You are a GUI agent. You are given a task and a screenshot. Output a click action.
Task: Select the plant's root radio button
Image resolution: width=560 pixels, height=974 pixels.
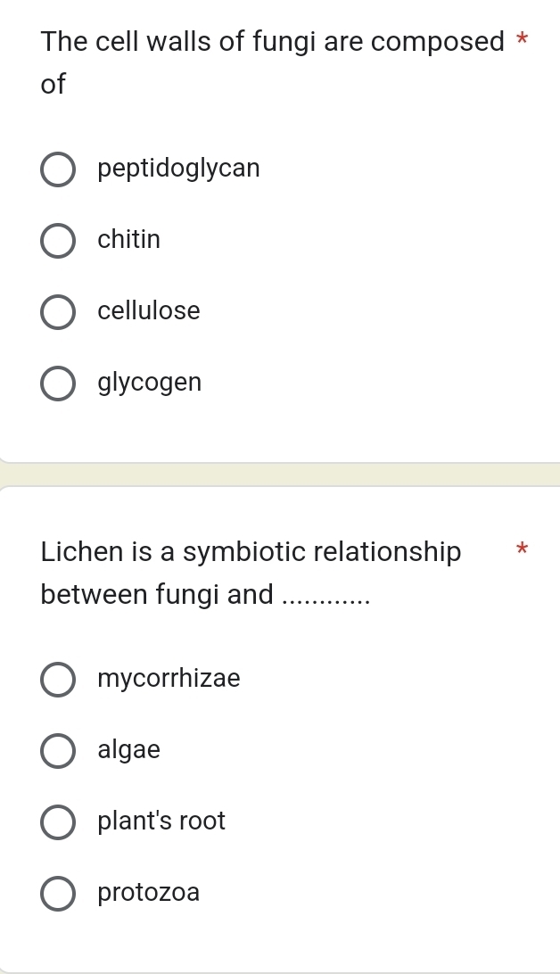point(57,822)
